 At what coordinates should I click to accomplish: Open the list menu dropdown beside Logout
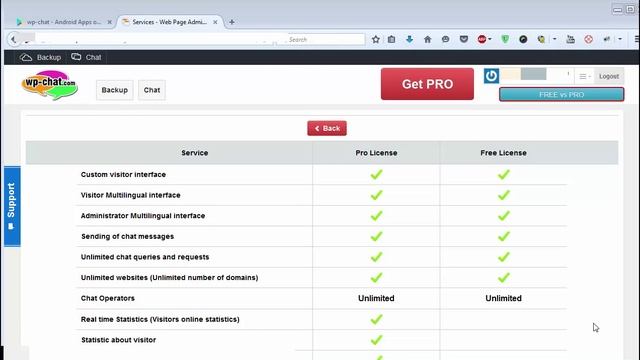click(x=585, y=76)
